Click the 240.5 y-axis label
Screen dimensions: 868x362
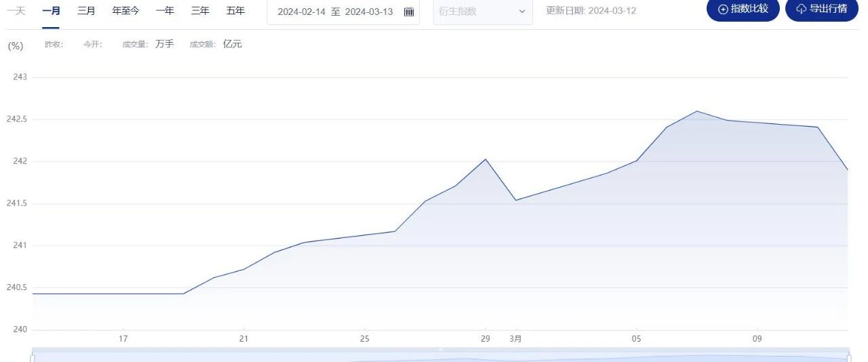click(16, 287)
